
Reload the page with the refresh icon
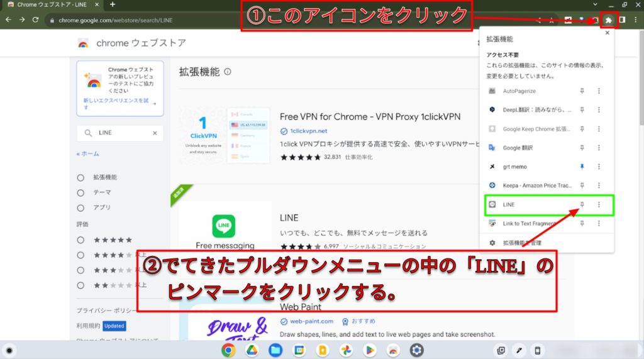coord(36,20)
